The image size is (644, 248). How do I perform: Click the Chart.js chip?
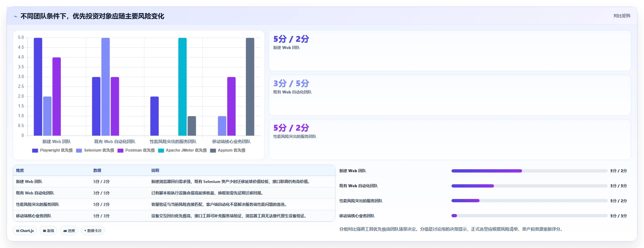tap(25, 231)
